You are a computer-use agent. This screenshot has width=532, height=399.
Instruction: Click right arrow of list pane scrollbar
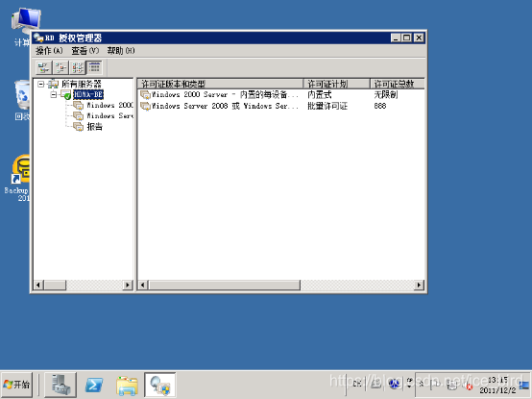(420, 285)
